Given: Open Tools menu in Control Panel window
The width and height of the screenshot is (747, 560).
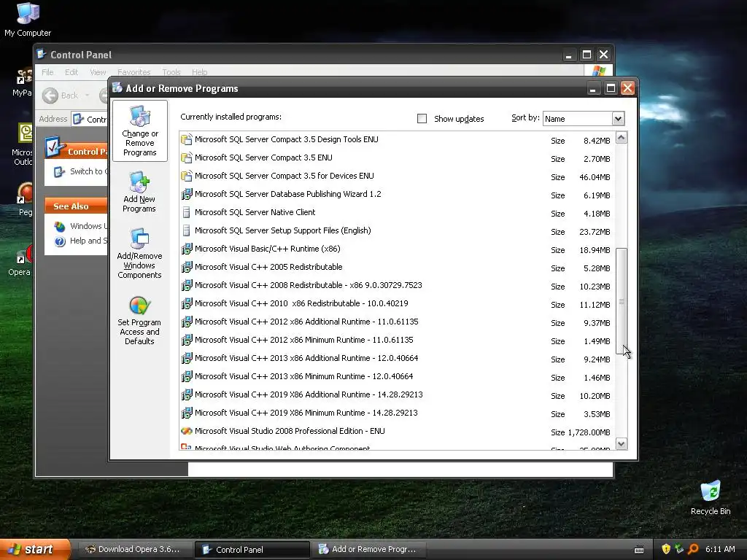Looking at the screenshot, I should point(171,72).
